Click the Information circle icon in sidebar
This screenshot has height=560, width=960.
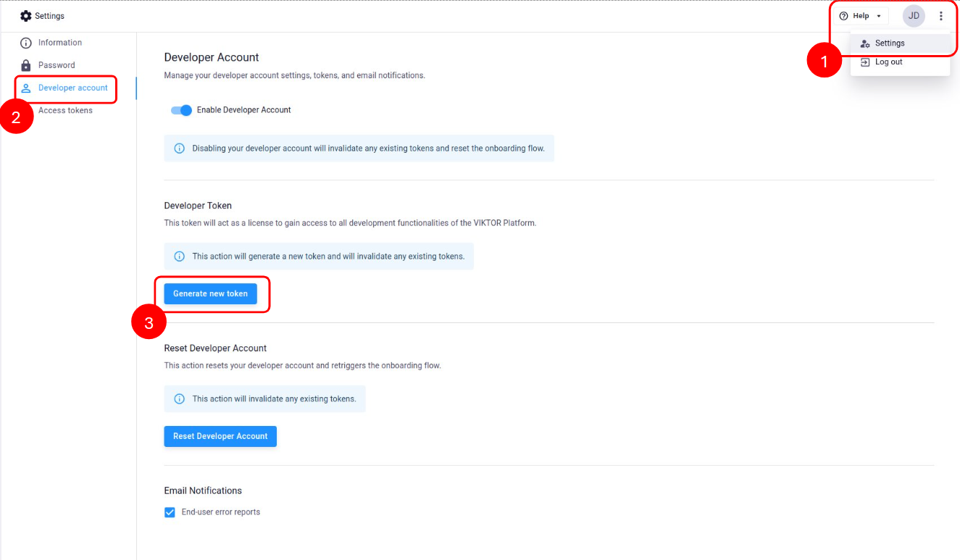pyautogui.click(x=26, y=43)
